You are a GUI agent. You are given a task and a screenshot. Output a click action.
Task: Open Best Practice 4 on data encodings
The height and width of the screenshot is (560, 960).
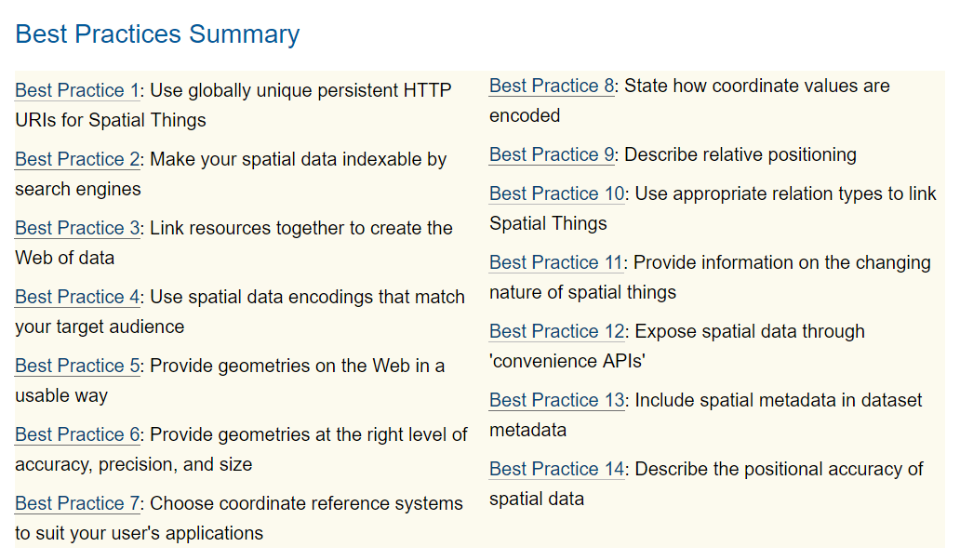pyautogui.click(x=76, y=297)
